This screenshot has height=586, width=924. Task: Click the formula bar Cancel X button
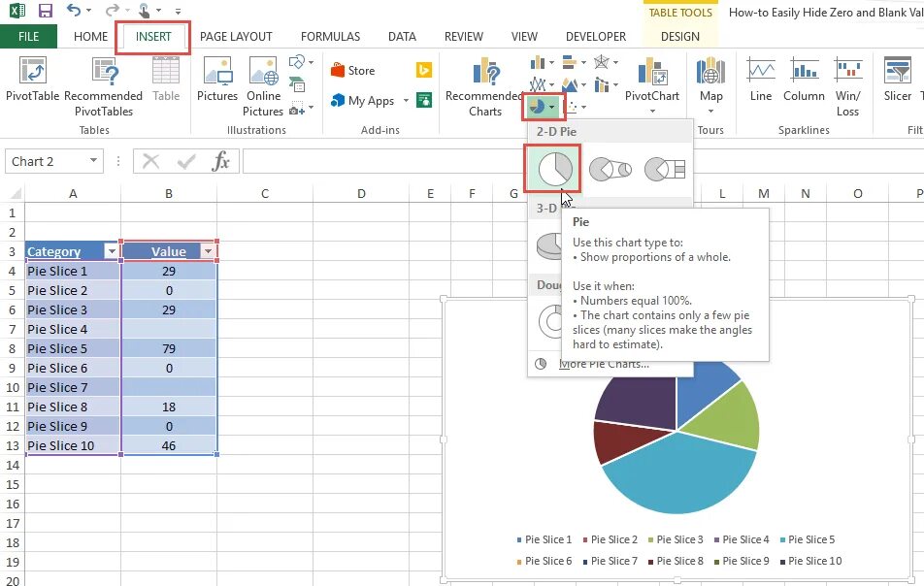[150, 161]
